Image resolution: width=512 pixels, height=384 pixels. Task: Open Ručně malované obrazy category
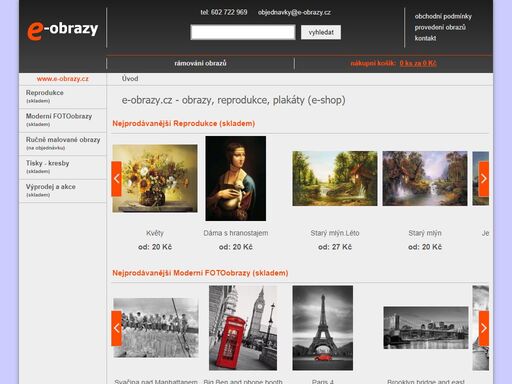click(x=63, y=143)
